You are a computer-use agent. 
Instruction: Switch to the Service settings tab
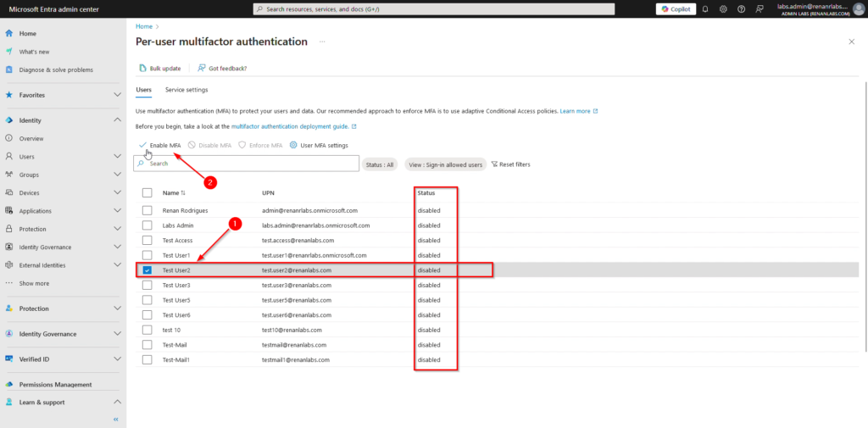[x=186, y=90]
